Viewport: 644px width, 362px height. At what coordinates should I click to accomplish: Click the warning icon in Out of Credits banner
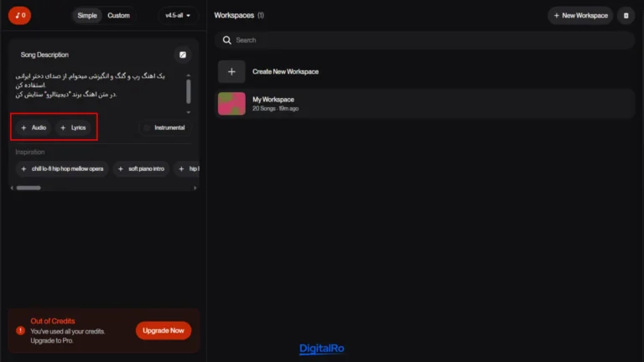[20, 331]
